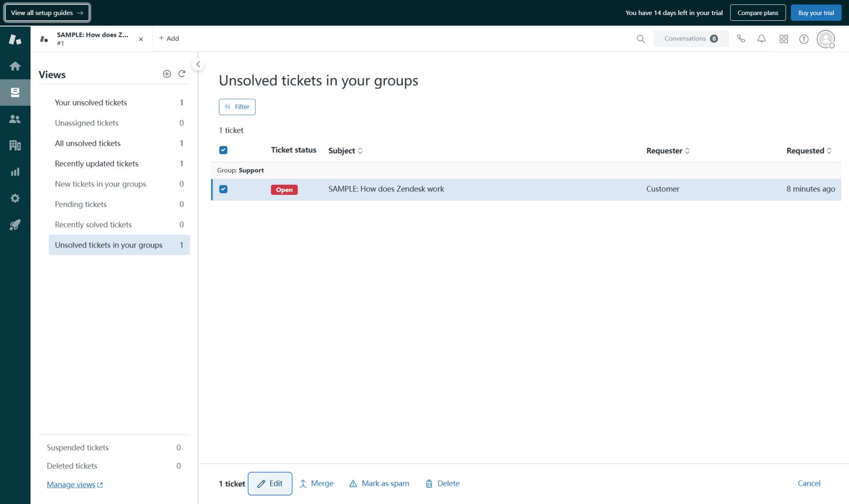Open Suspended tickets view
The image size is (849, 504).
114,447
